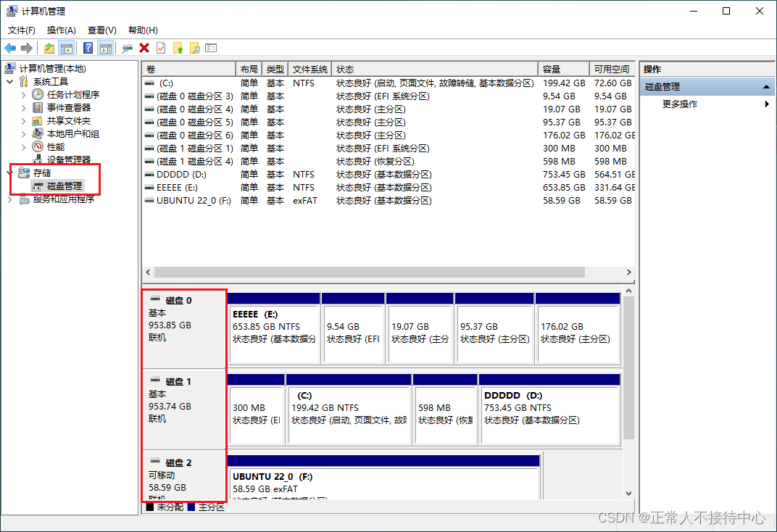
Task: Click the red X delete toolbar icon
Action: 144,48
